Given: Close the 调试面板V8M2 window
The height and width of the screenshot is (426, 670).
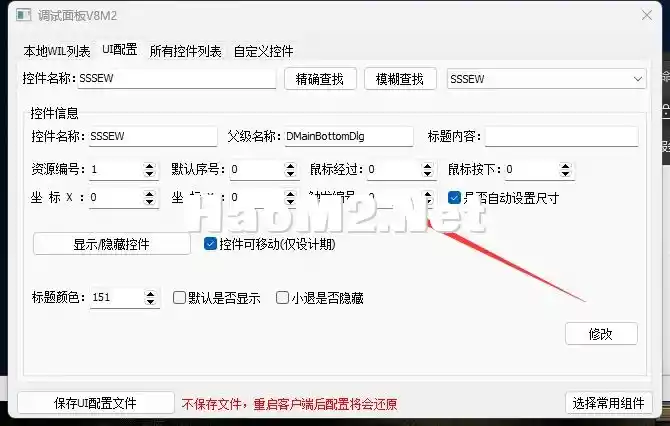Looking at the screenshot, I should tap(646, 15).
